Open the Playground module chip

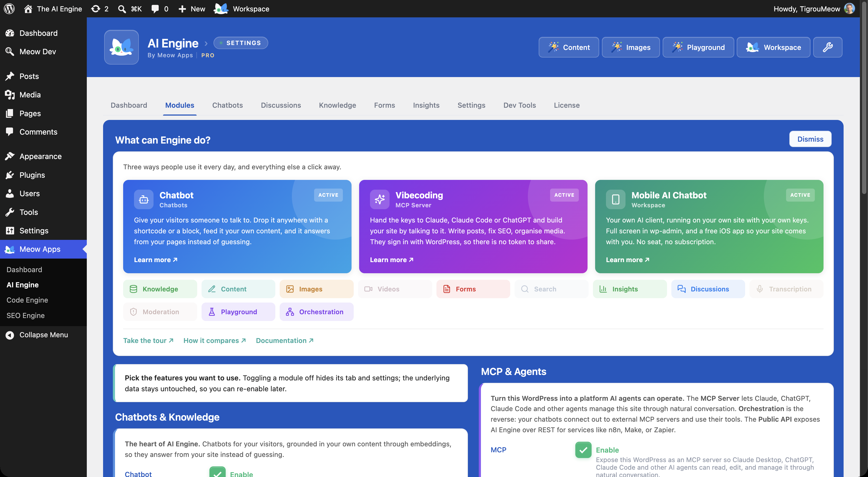tap(238, 312)
